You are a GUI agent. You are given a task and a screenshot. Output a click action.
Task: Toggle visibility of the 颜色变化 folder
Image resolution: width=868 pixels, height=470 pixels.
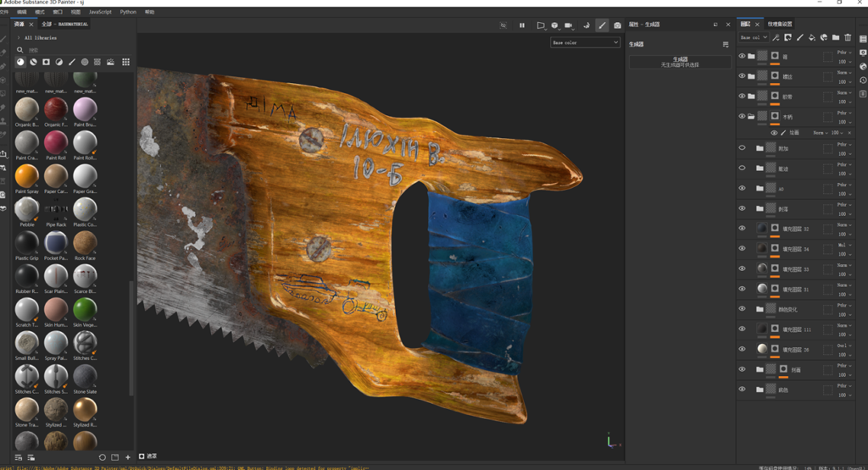coord(742,309)
